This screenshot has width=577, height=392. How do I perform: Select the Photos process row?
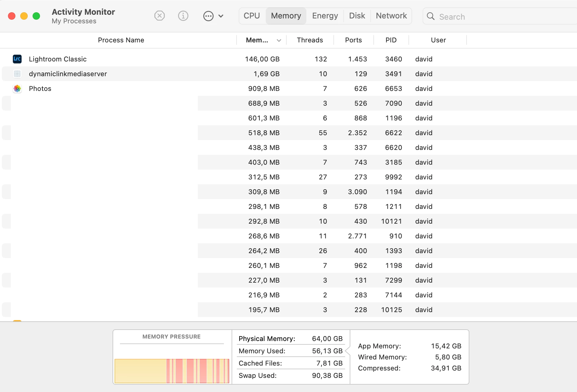coord(289,88)
